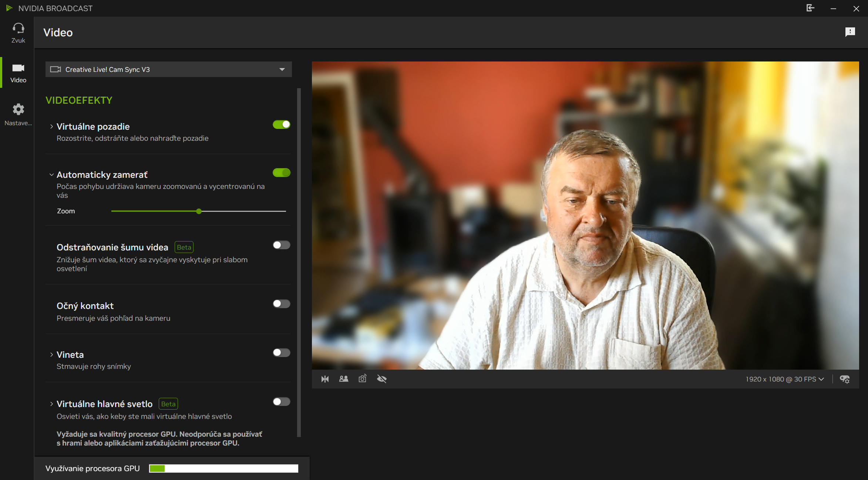Viewport: 868px width, 480px height.
Task: Click the side-by-side compare icon
Action: [344, 379]
